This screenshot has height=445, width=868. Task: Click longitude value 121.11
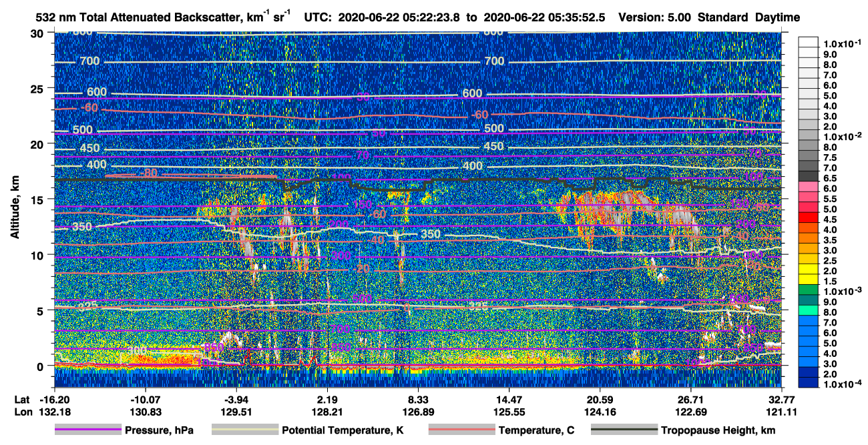(x=782, y=412)
